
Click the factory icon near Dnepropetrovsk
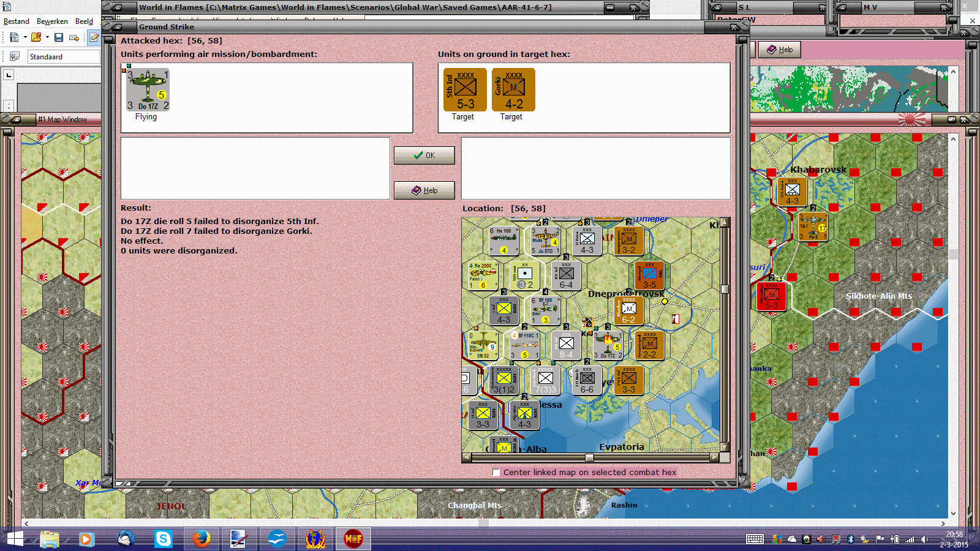(x=676, y=319)
